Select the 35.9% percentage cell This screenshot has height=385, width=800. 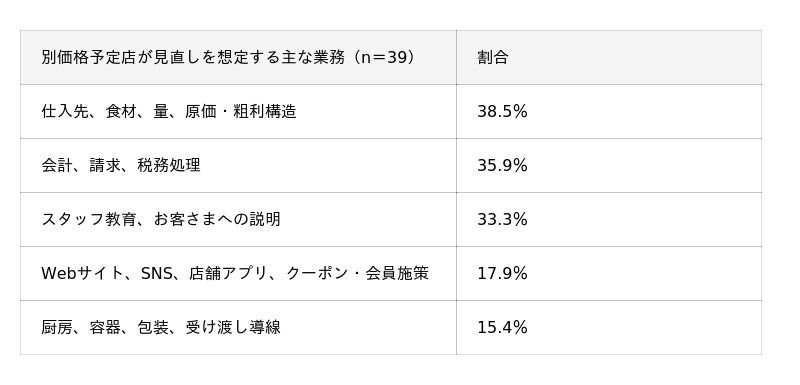tap(609, 165)
